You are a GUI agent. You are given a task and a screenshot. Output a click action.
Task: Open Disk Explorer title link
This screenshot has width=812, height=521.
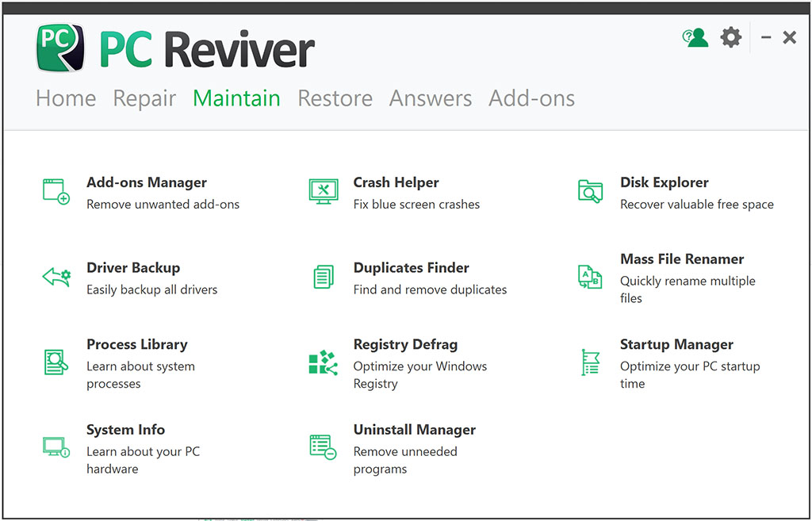(665, 182)
